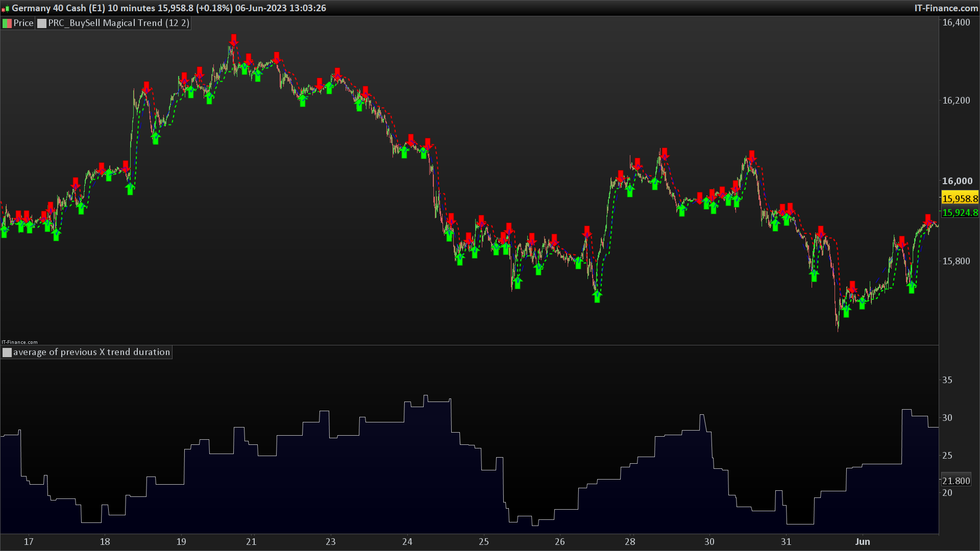Viewport: 980px width, 551px height.
Task: Click gray swatch beside average trend duration label
Action: [x=7, y=352]
